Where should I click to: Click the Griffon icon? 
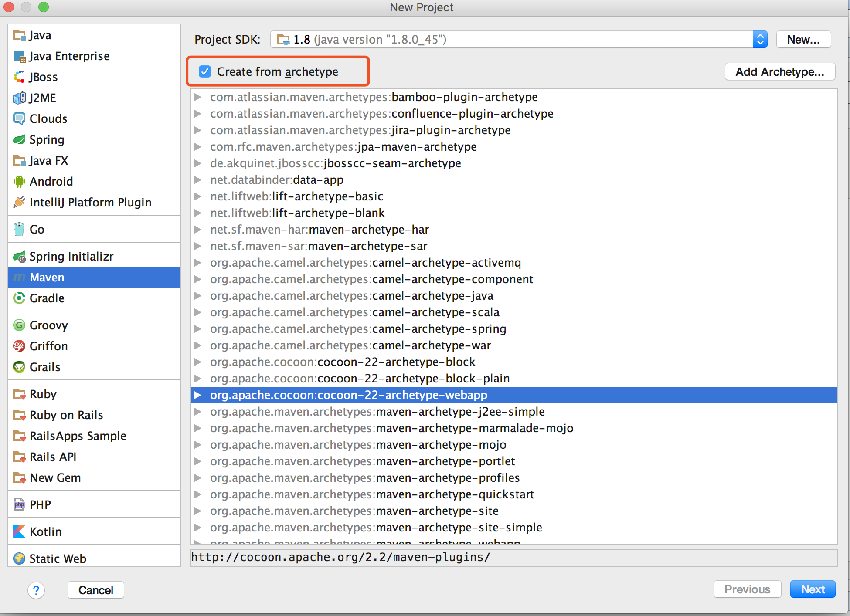(19, 346)
